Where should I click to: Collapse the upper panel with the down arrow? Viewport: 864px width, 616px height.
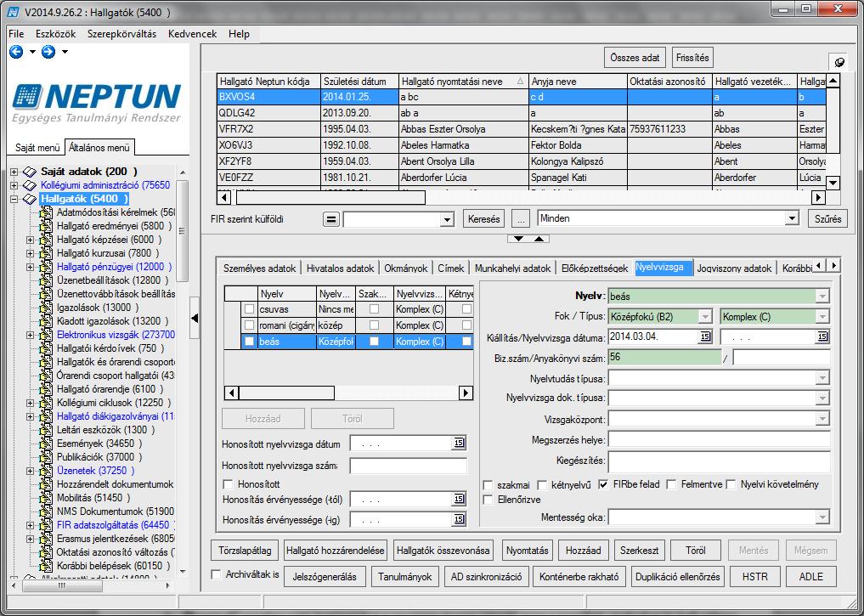[x=518, y=239]
